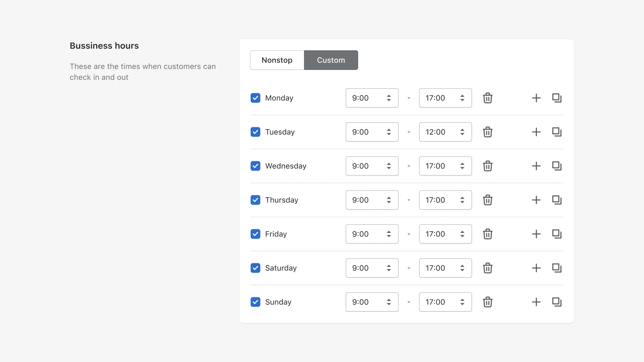Switch to the Nonstop hours option
This screenshot has height=362, width=644.
pyautogui.click(x=277, y=60)
